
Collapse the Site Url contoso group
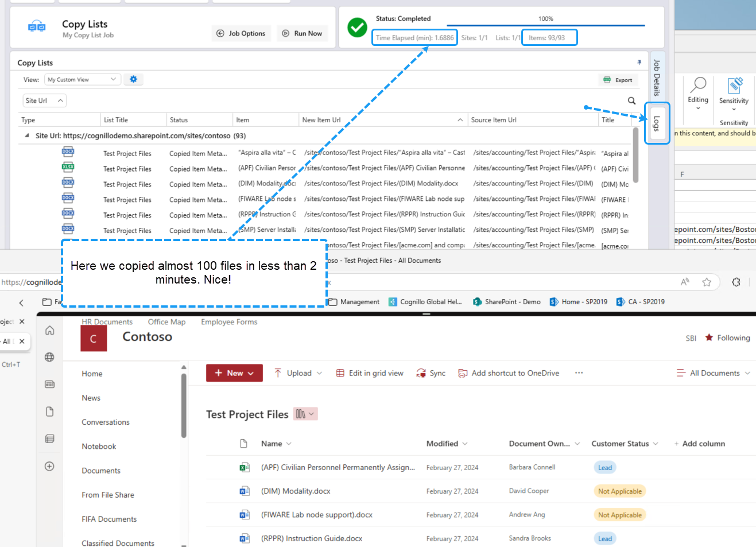click(x=27, y=135)
